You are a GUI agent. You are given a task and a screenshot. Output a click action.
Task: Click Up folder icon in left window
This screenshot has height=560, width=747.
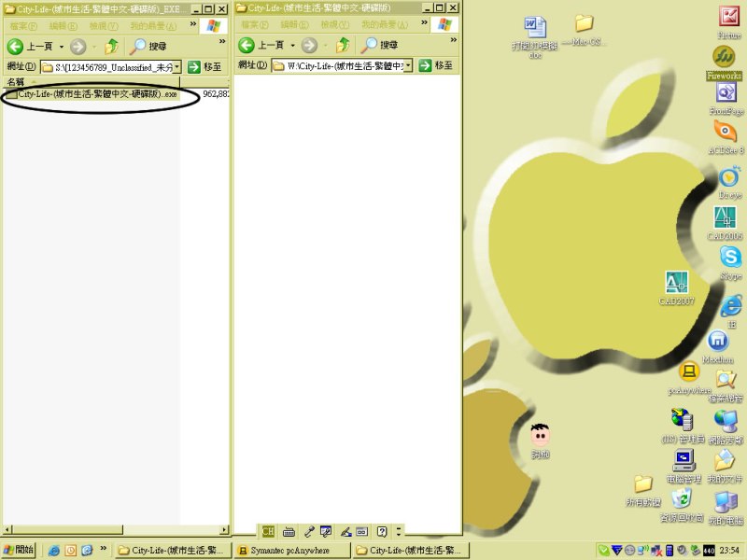click(111, 46)
